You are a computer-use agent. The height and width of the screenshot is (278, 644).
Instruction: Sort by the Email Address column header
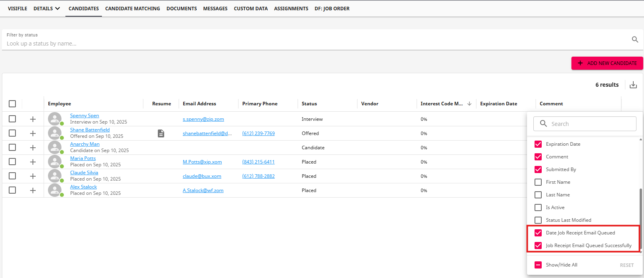click(x=199, y=104)
